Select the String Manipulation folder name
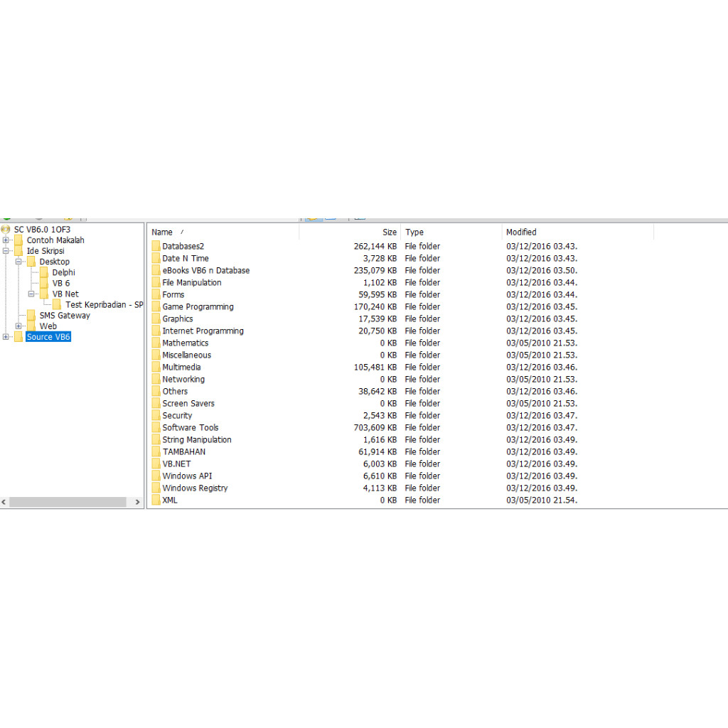Viewport: 728px width, 728px height. tap(197, 439)
